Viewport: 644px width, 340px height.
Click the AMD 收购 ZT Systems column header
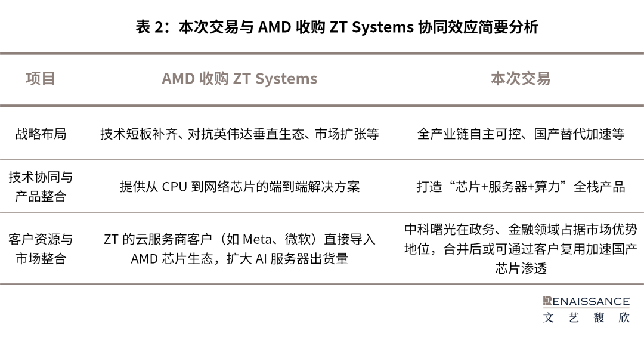point(240,78)
